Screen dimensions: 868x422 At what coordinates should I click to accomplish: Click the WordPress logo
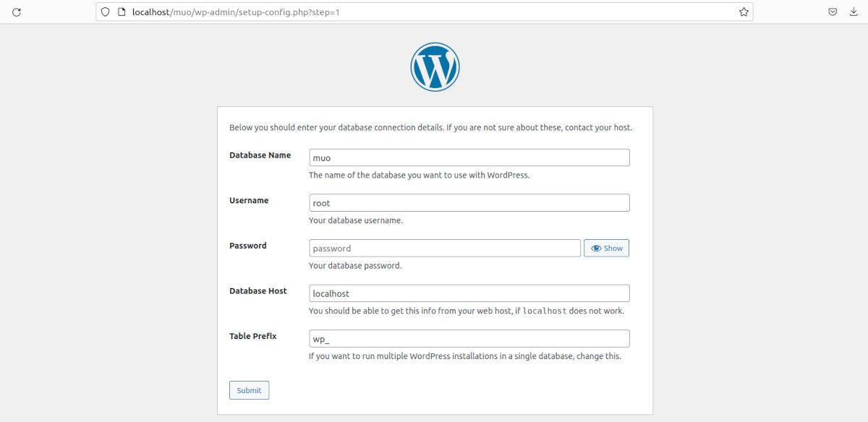435,67
